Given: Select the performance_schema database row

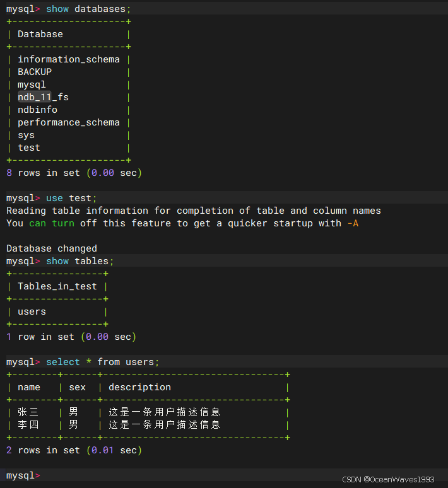Looking at the screenshot, I should tap(69, 122).
